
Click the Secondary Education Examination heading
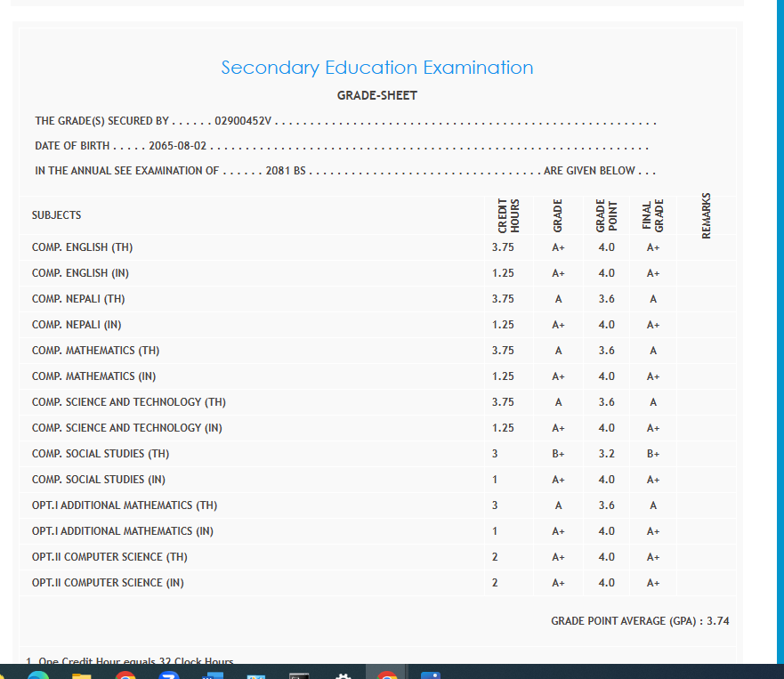[x=377, y=68]
